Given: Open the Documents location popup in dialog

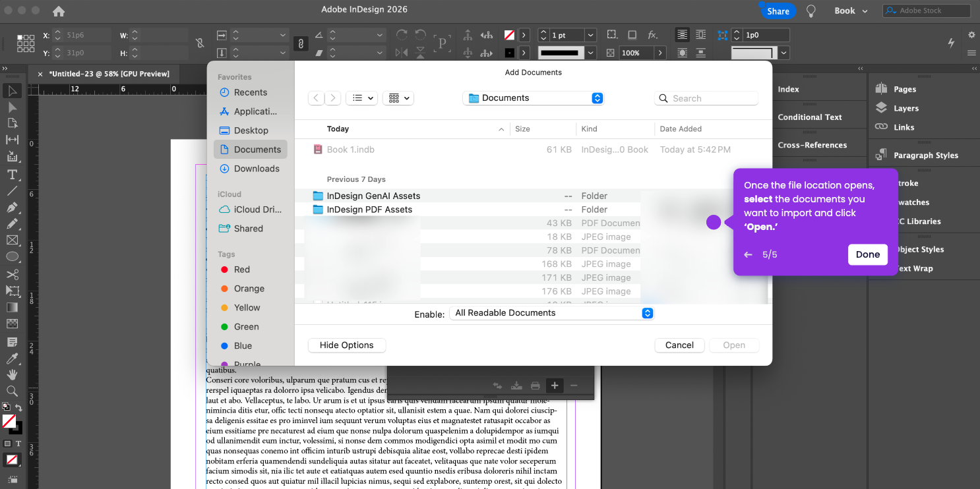Looking at the screenshot, I should pos(534,98).
